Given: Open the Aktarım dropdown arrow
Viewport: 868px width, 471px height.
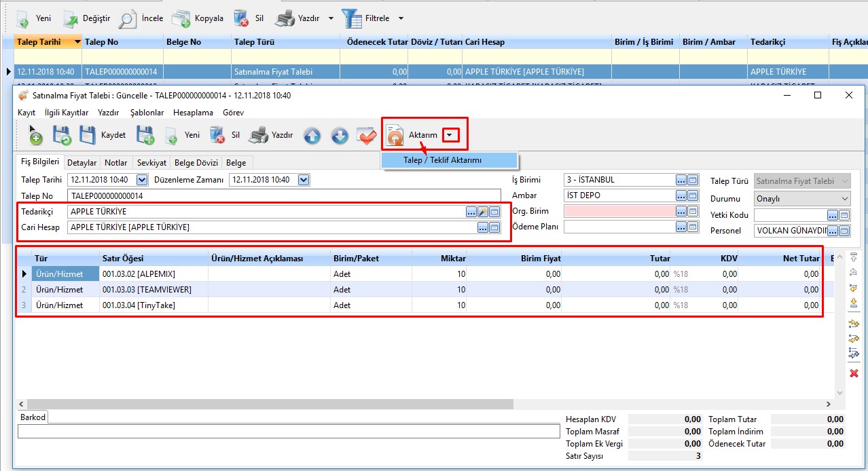Looking at the screenshot, I should [x=450, y=136].
